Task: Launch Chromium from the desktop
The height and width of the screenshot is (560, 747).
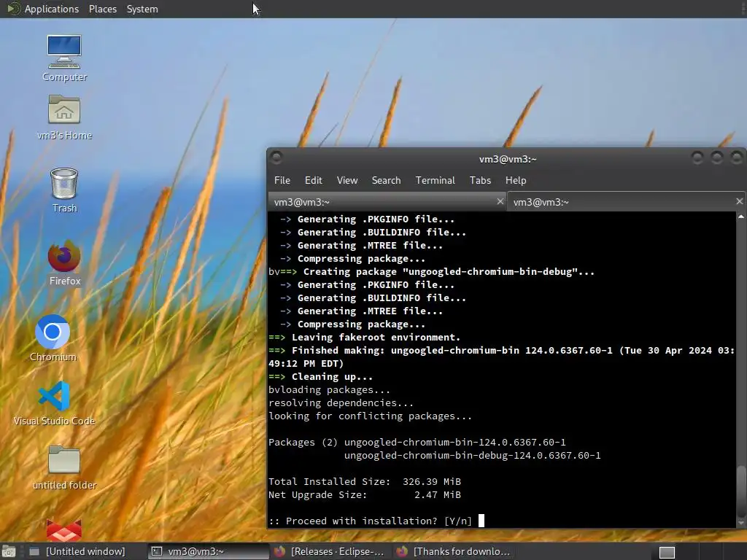Action: point(53,338)
